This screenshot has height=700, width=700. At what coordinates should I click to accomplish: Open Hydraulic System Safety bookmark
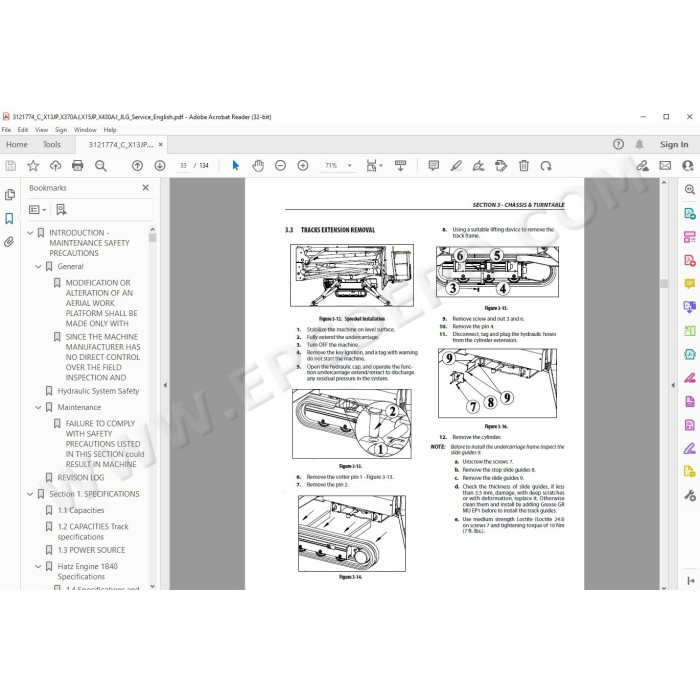[98, 391]
